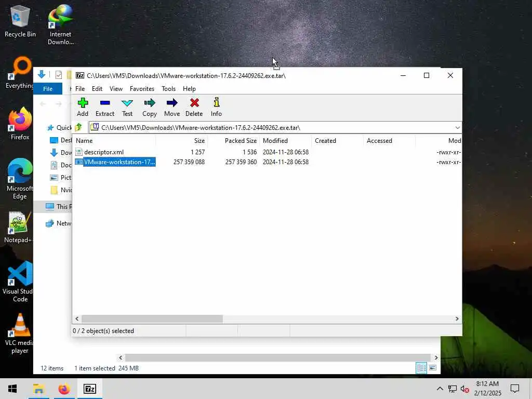
Task: Select Quick access in Explorer sidebar
Action: [59, 128]
